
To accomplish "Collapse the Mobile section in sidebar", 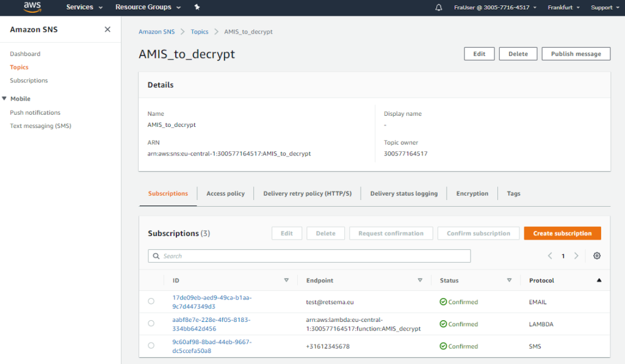I will [5, 99].
